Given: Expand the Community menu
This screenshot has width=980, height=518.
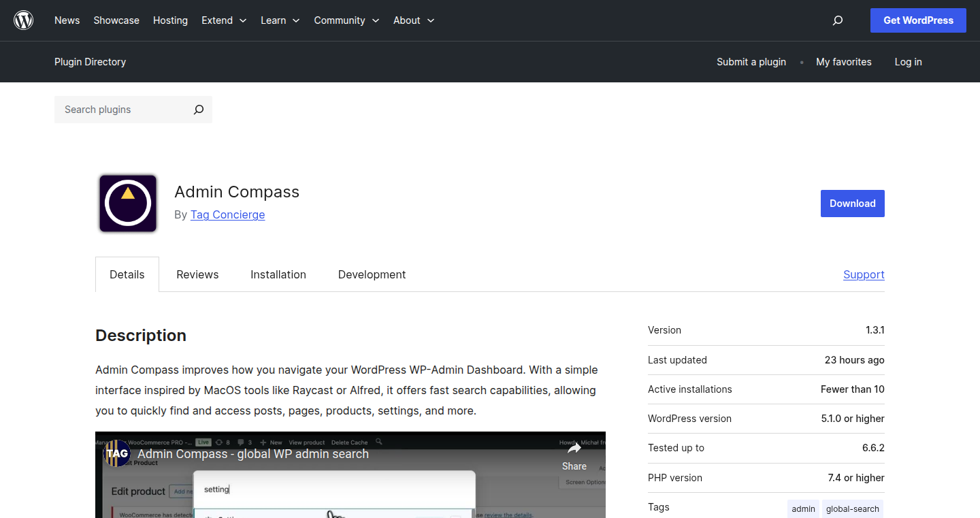Looking at the screenshot, I should pos(346,20).
